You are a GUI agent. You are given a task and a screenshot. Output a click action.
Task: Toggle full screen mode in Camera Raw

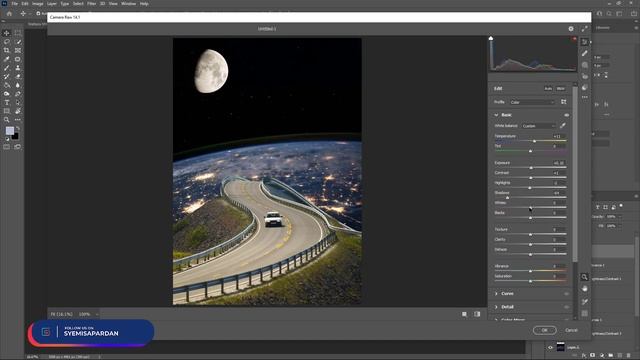(x=584, y=29)
